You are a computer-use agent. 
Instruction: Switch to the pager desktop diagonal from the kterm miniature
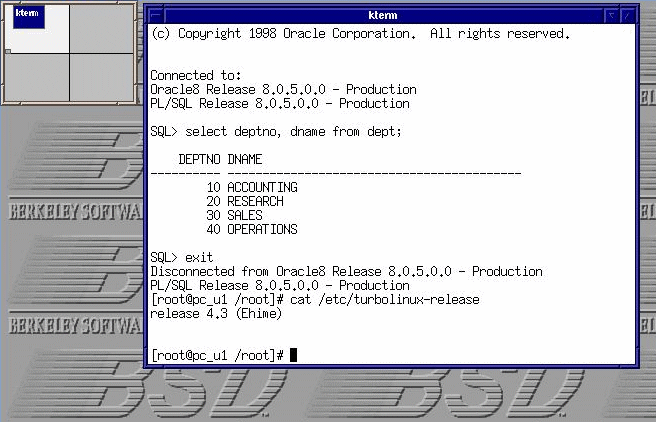pos(102,77)
